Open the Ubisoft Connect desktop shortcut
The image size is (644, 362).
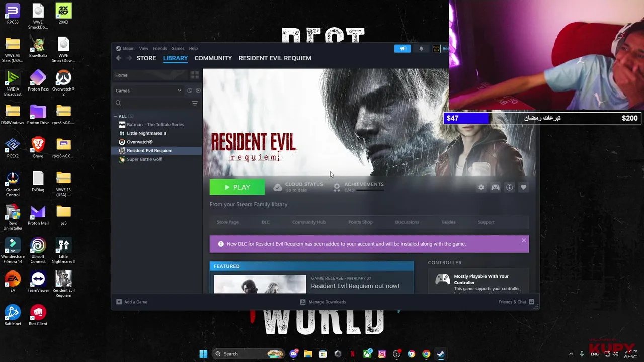point(38,251)
